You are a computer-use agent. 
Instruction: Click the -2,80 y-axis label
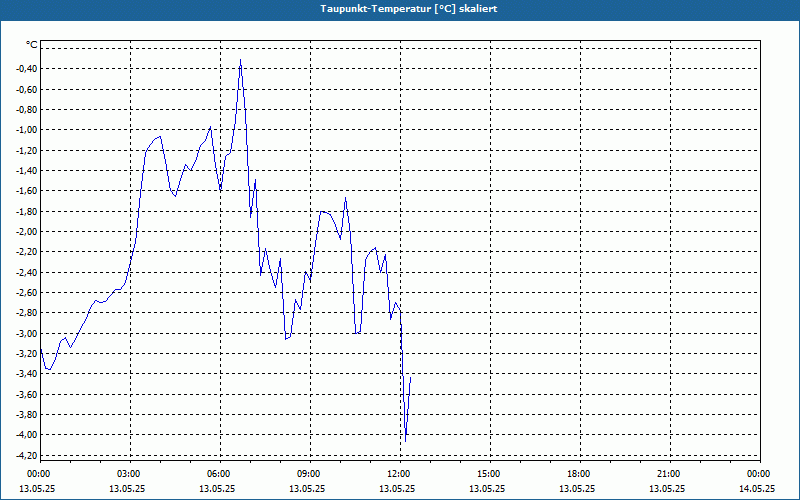pos(28,313)
